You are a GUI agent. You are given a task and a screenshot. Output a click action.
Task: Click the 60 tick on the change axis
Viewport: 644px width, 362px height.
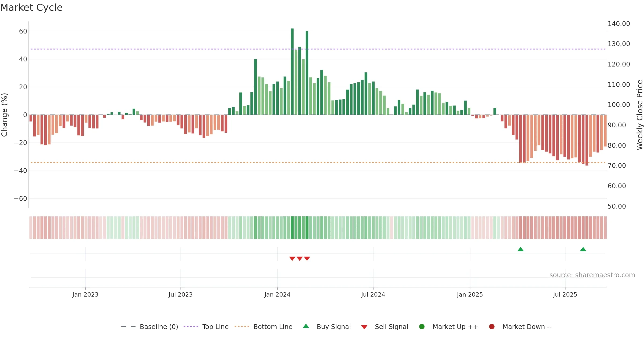[x=23, y=31]
